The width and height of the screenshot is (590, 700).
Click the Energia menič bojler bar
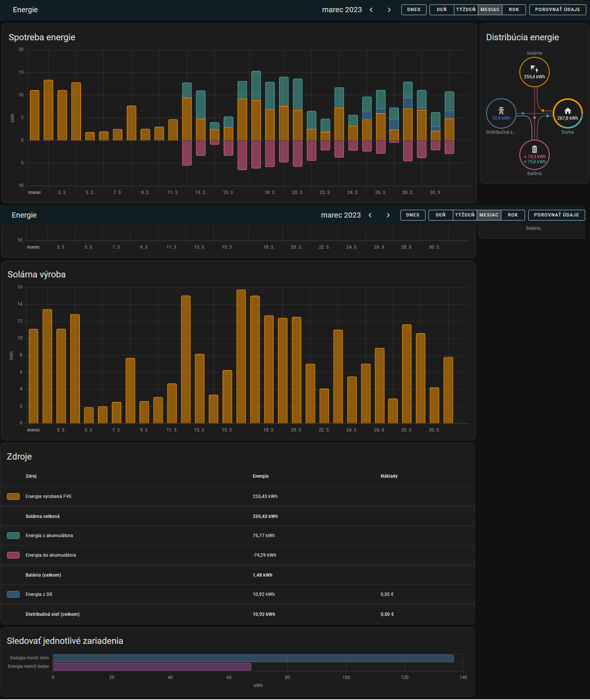coord(152,666)
